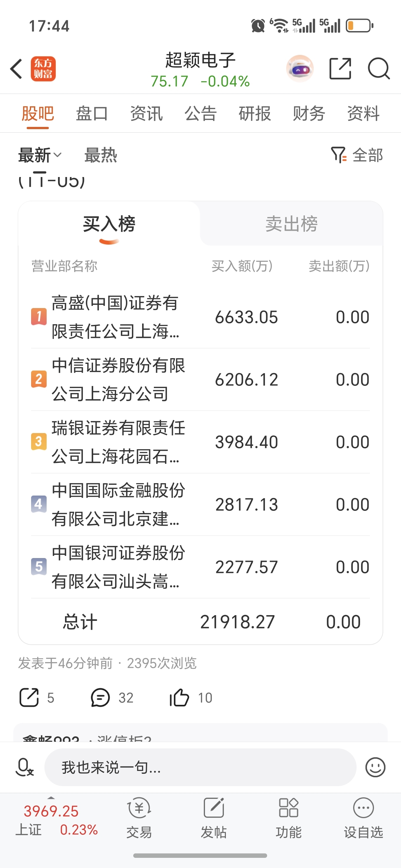Select the 买入榜 buy list
The width and height of the screenshot is (401, 868).
[109, 224]
